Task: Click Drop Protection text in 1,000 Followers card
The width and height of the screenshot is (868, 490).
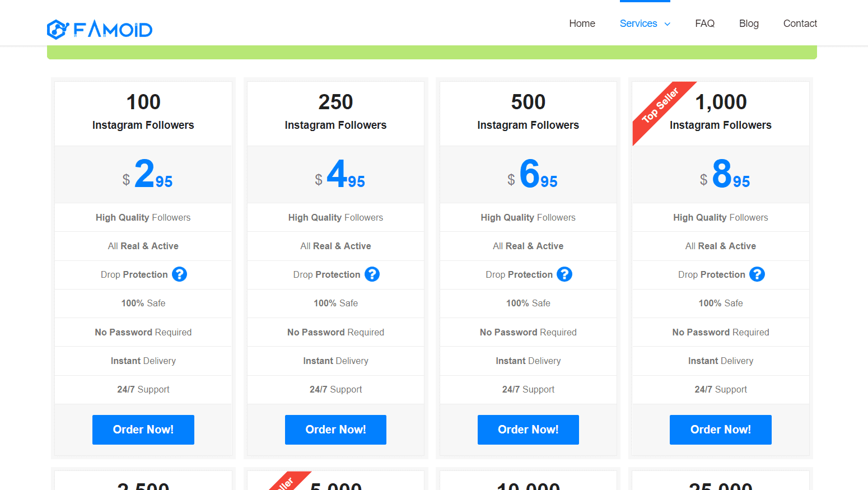Action: coord(712,274)
